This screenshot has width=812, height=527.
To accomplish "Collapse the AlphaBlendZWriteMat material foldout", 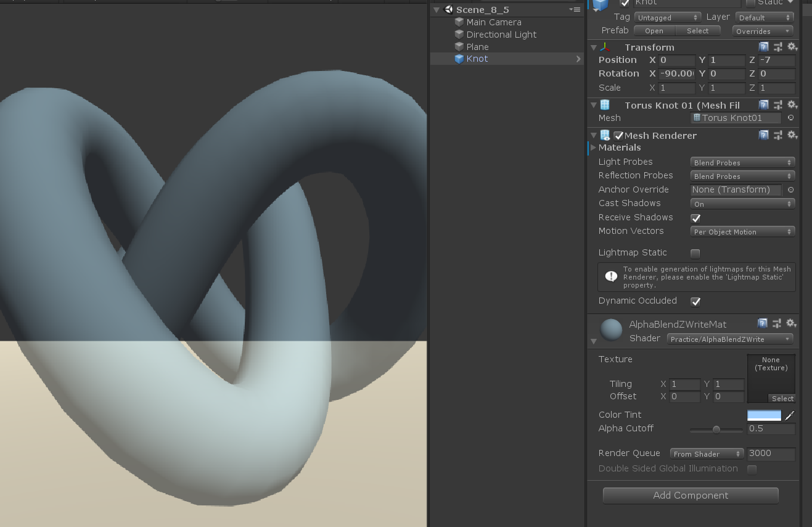I will tap(594, 341).
